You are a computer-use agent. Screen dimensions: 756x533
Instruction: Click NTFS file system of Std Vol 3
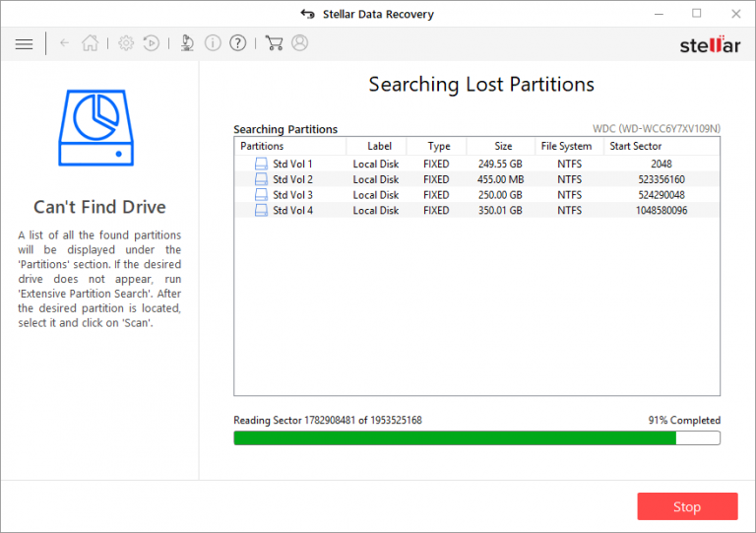tap(569, 195)
